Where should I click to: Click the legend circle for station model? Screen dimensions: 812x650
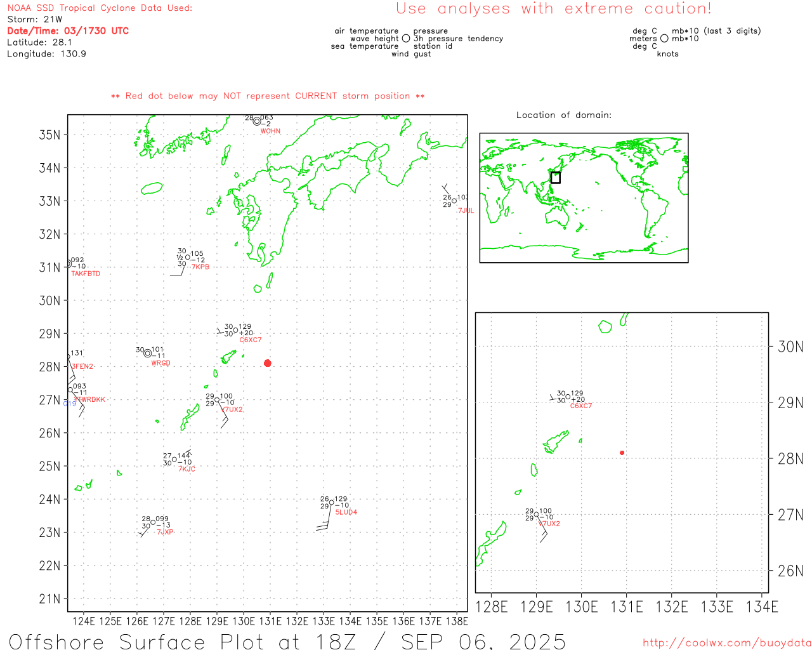click(406, 38)
